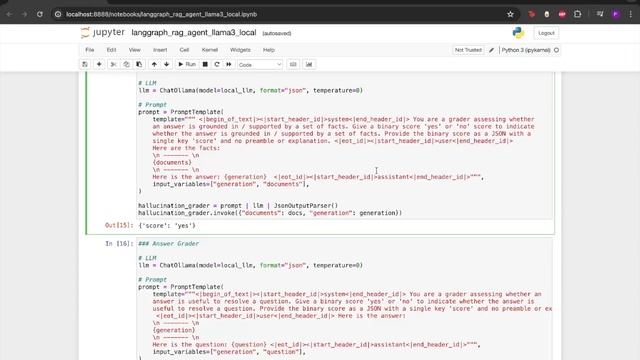Click the In [16] cell prompt
Viewport: 640px width, 360px height.
119,244
